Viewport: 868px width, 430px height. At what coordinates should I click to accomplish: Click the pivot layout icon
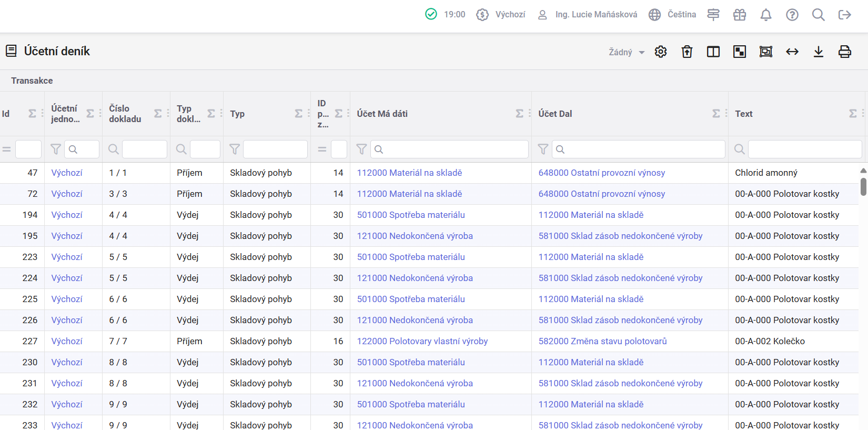click(740, 52)
